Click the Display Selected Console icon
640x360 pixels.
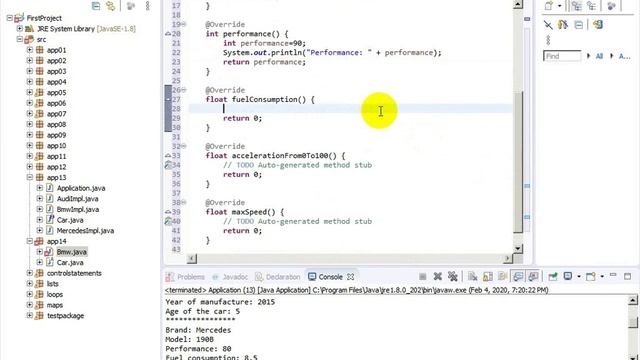(x=568, y=277)
